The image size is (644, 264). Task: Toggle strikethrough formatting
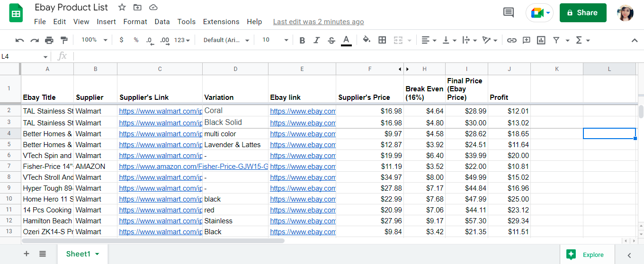point(331,40)
